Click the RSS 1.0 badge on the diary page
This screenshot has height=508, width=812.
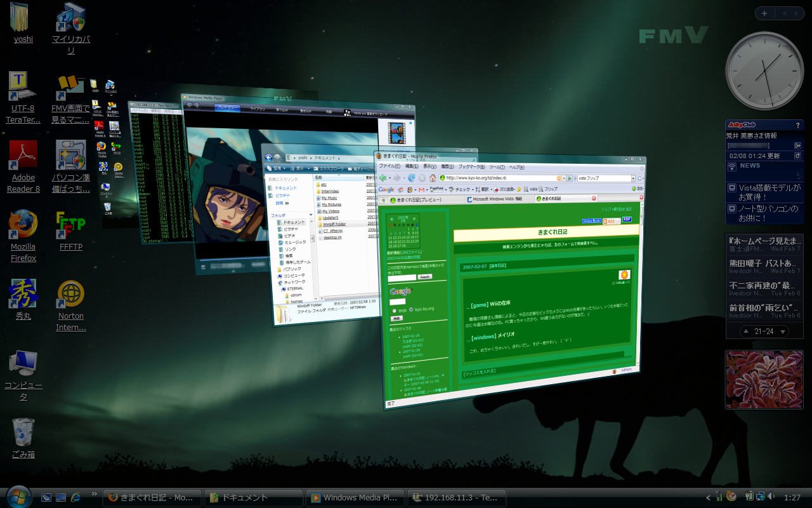[612, 221]
